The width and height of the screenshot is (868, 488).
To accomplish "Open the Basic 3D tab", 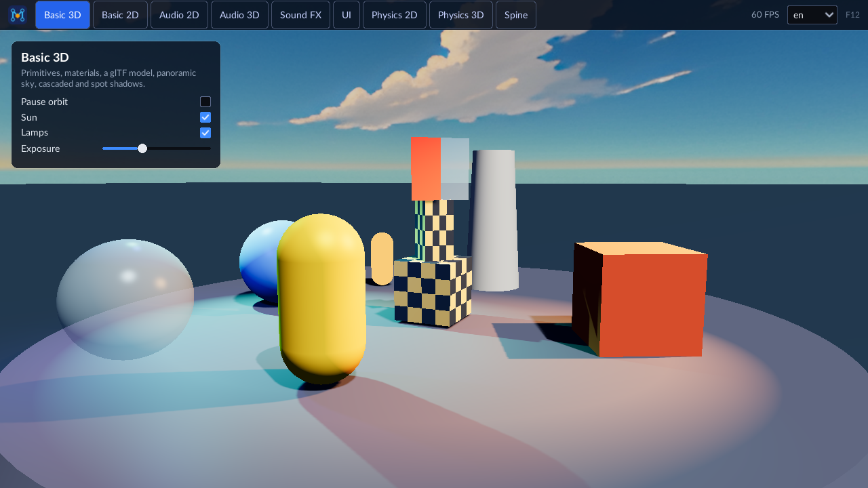I will coord(62,15).
